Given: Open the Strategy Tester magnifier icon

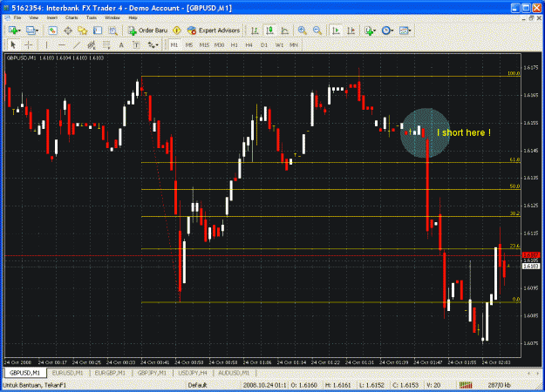Looking at the screenshot, I should 113,30.
